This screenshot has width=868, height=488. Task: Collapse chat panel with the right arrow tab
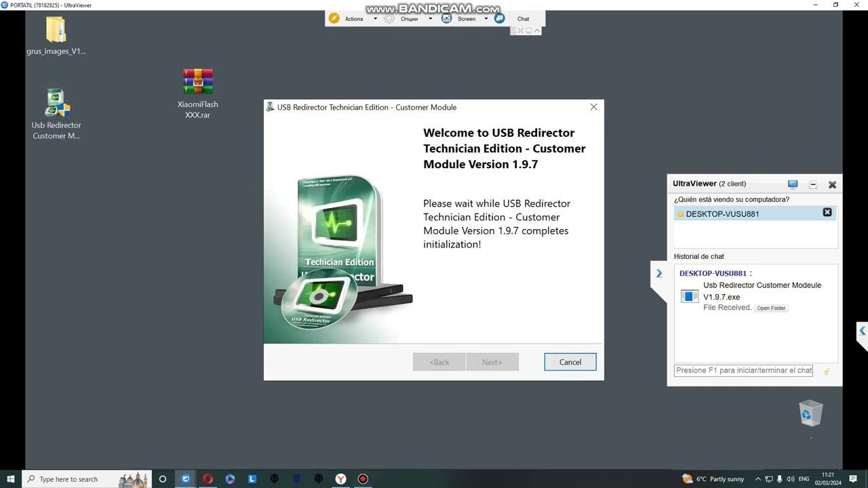[x=658, y=274]
